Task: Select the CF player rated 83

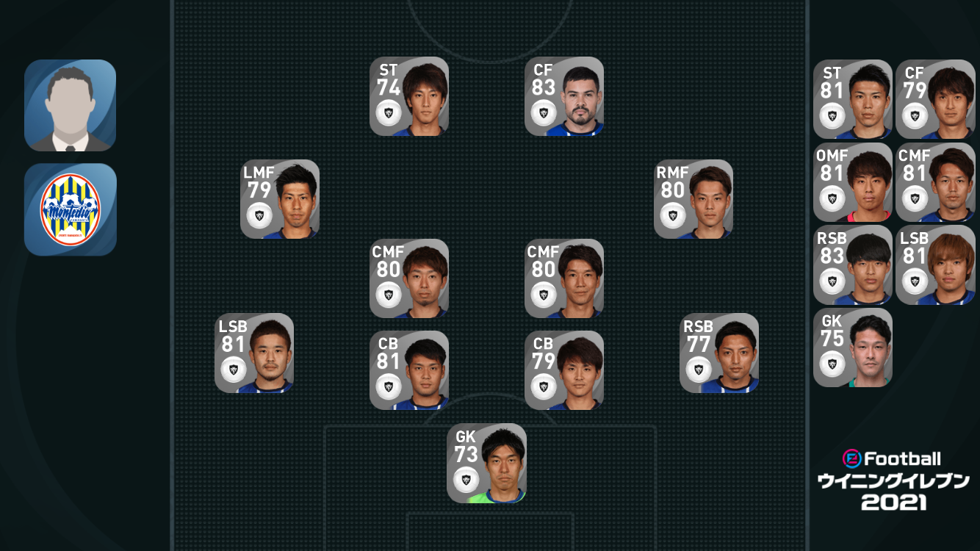Action: 564,96
